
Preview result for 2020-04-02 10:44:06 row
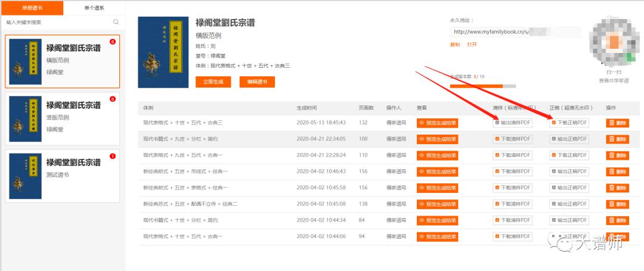point(438,237)
